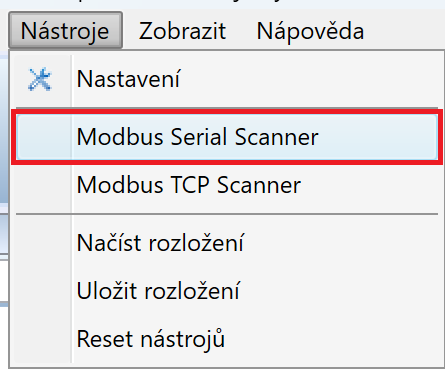Image resolution: width=445 pixels, height=369 pixels.
Task: Show help via Nápověda menu bar item
Action: click(x=310, y=31)
